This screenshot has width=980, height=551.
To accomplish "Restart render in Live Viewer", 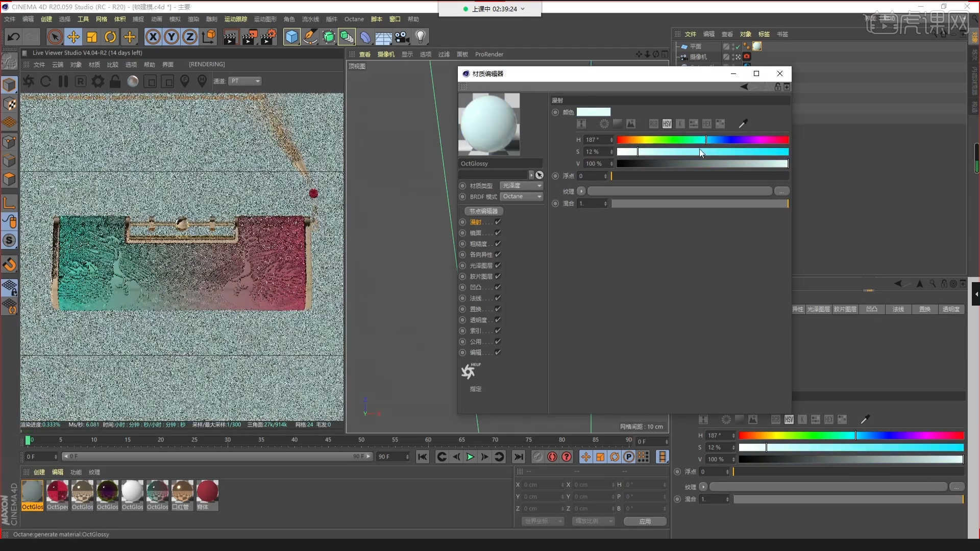I will pyautogui.click(x=45, y=81).
